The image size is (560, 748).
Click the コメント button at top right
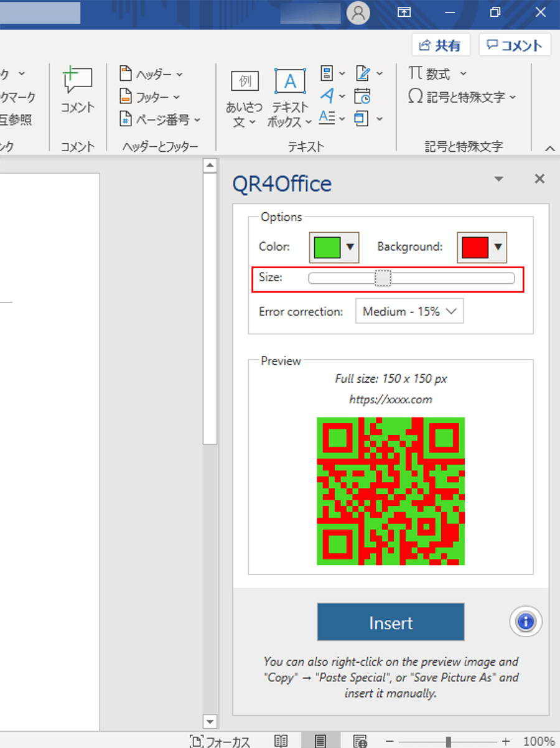point(515,45)
